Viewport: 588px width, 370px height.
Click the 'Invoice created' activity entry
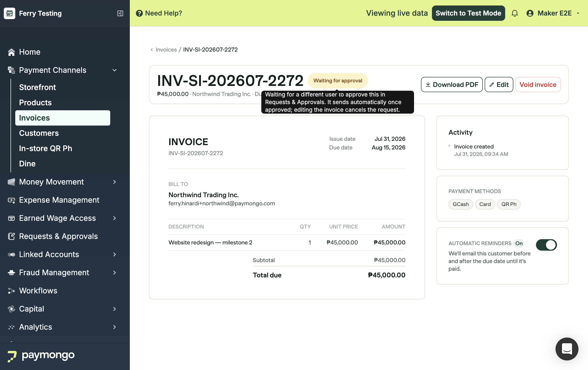[474, 147]
